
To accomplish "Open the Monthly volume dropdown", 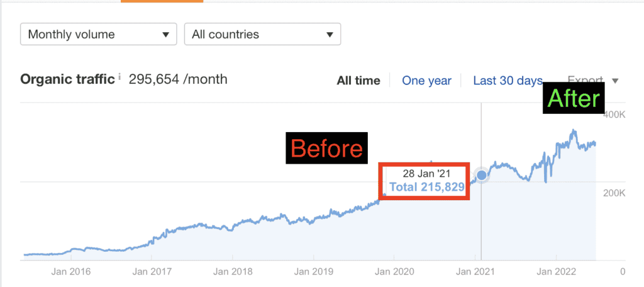I will coord(99,35).
